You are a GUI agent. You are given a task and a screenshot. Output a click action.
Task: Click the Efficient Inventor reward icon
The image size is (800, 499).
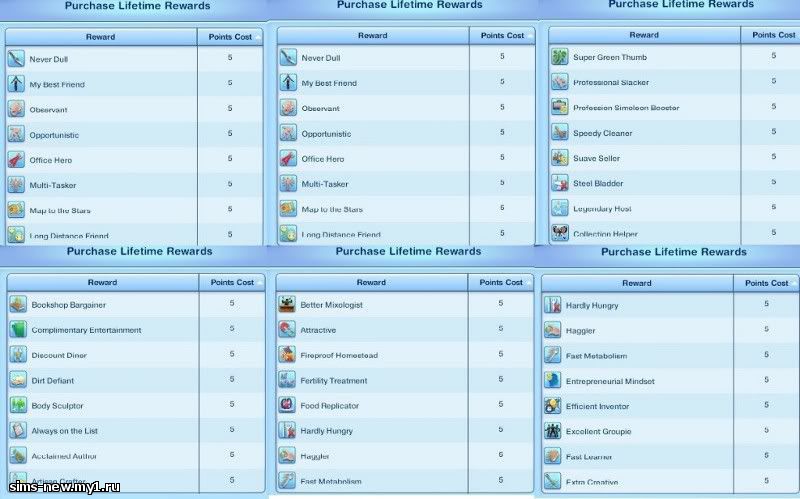coord(553,406)
